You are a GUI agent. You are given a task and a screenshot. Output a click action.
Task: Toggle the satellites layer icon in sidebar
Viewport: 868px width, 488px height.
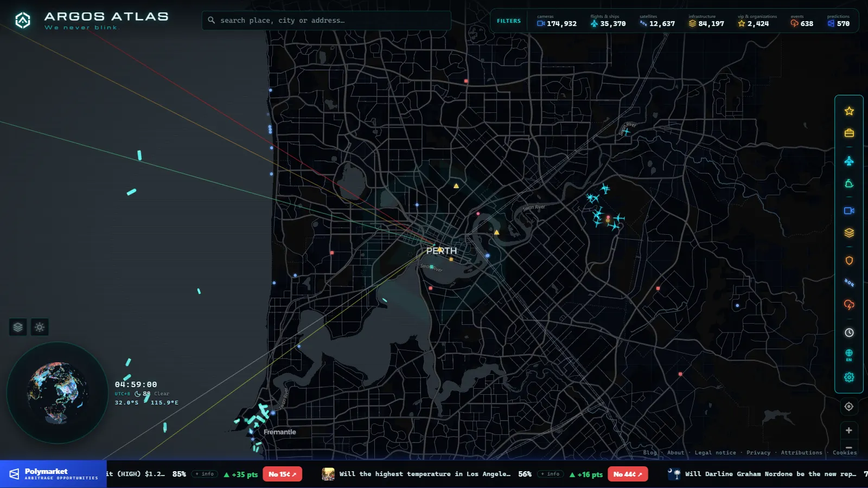click(849, 282)
